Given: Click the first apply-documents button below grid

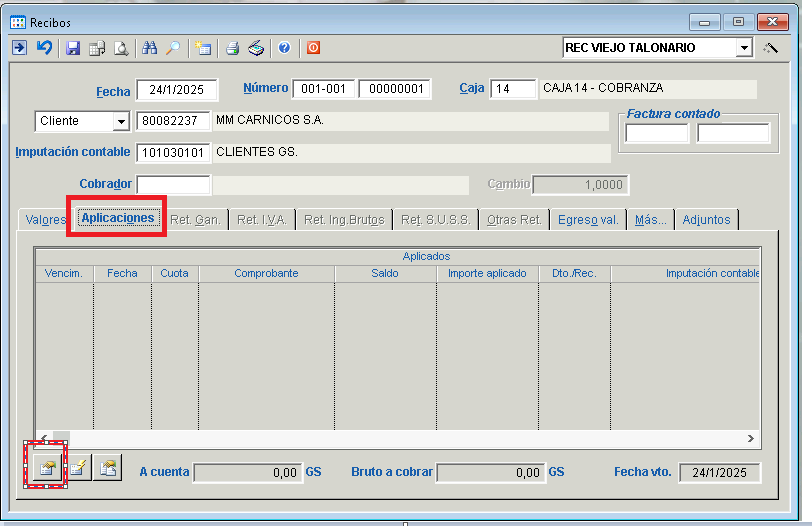Looking at the screenshot, I should coord(45,467).
